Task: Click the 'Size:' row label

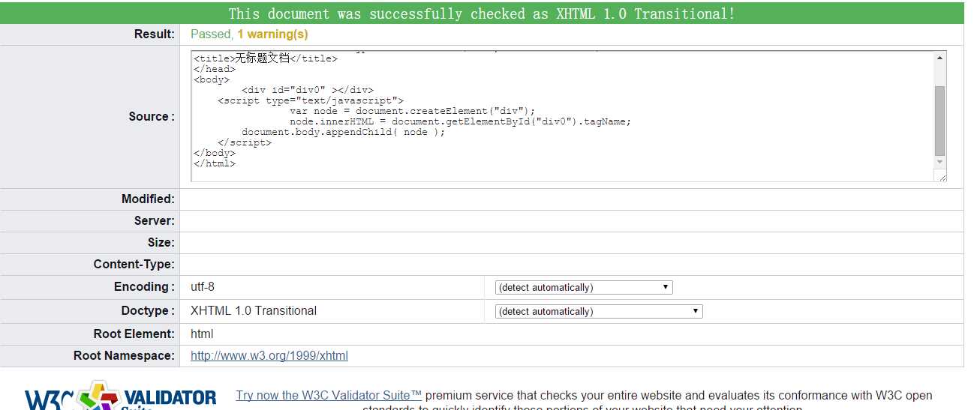Action: [161, 243]
